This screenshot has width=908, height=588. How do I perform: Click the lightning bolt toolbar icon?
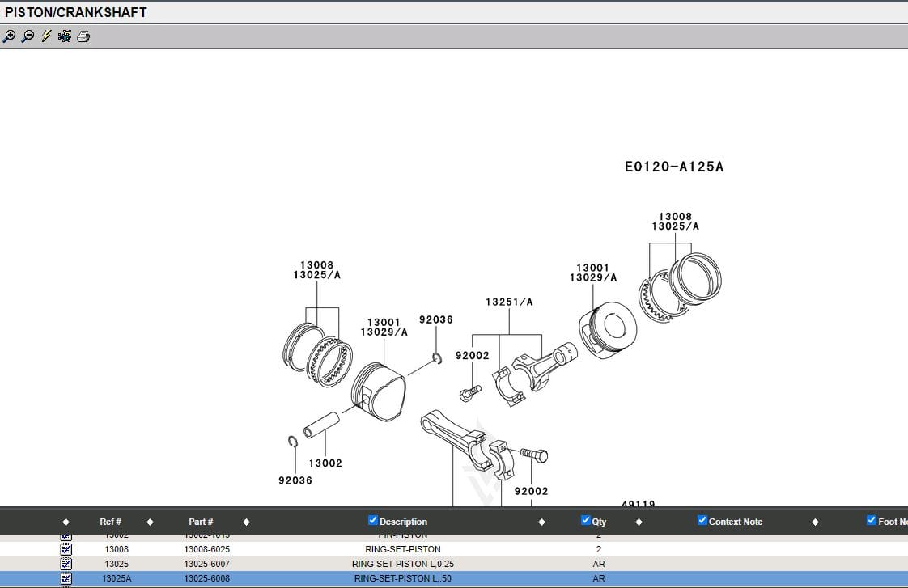point(46,36)
